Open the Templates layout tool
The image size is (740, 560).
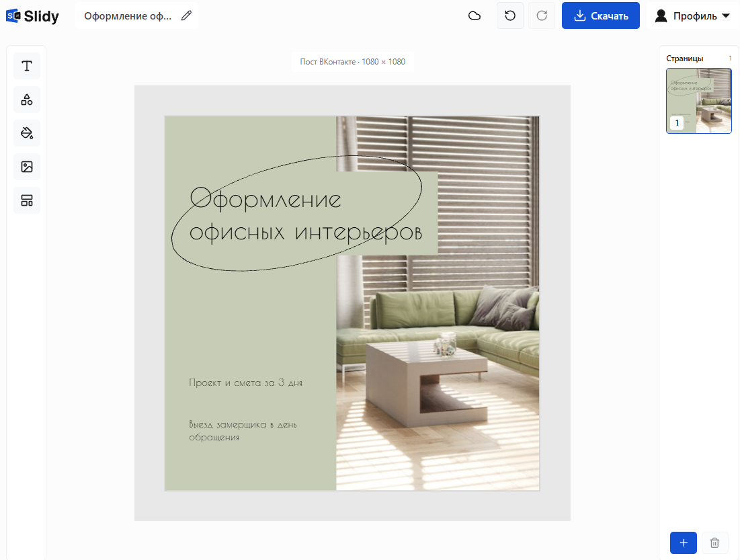(27, 200)
